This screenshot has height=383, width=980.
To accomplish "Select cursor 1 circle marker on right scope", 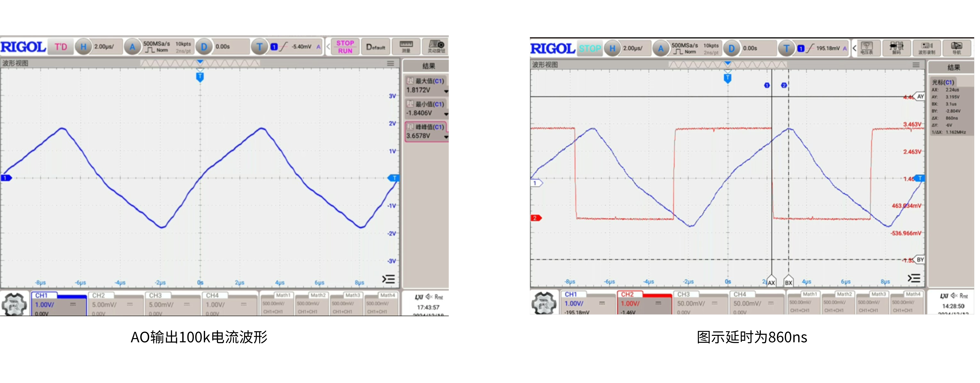I will pyautogui.click(x=767, y=85).
